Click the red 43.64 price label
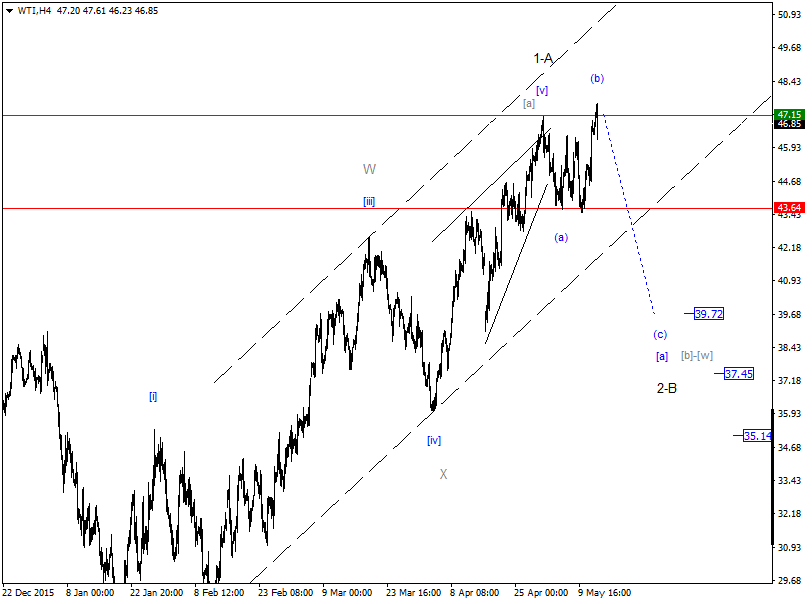Viewport: 812px width, 604px height. point(790,207)
